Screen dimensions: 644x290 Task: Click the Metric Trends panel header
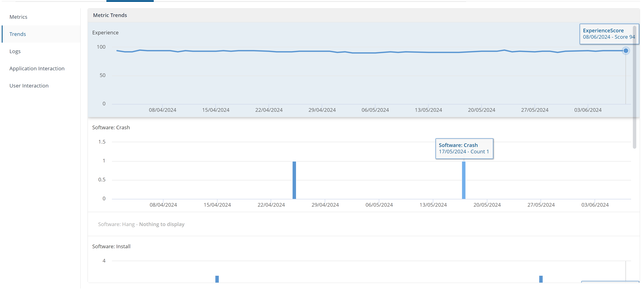(110, 15)
